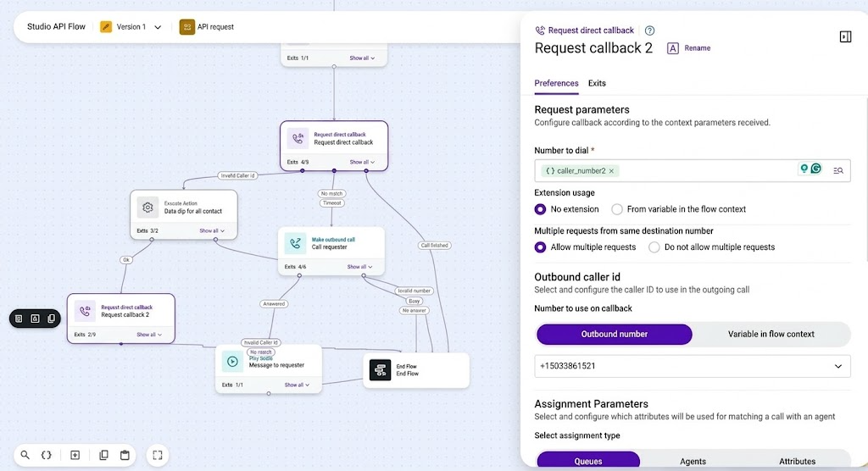
Task: Expand Show all on Message to requester node
Action: (298, 385)
